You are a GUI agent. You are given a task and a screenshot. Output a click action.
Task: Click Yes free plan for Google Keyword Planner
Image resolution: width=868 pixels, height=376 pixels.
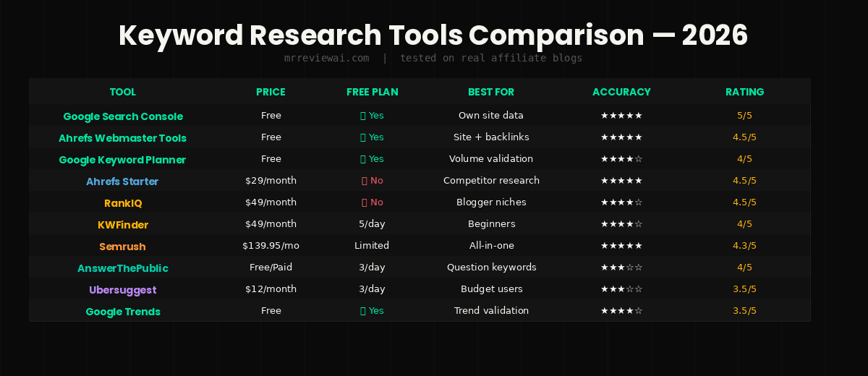click(372, 159)
